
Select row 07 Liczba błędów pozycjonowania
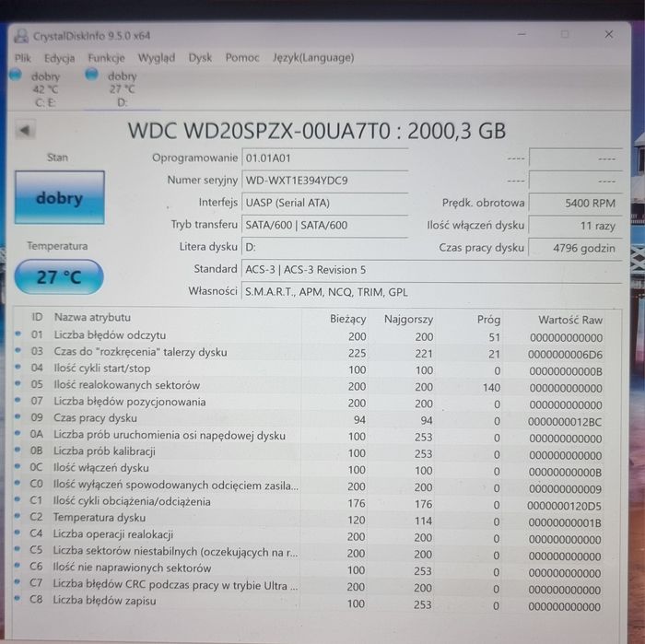pyautogui.click(x=309, y=403)
